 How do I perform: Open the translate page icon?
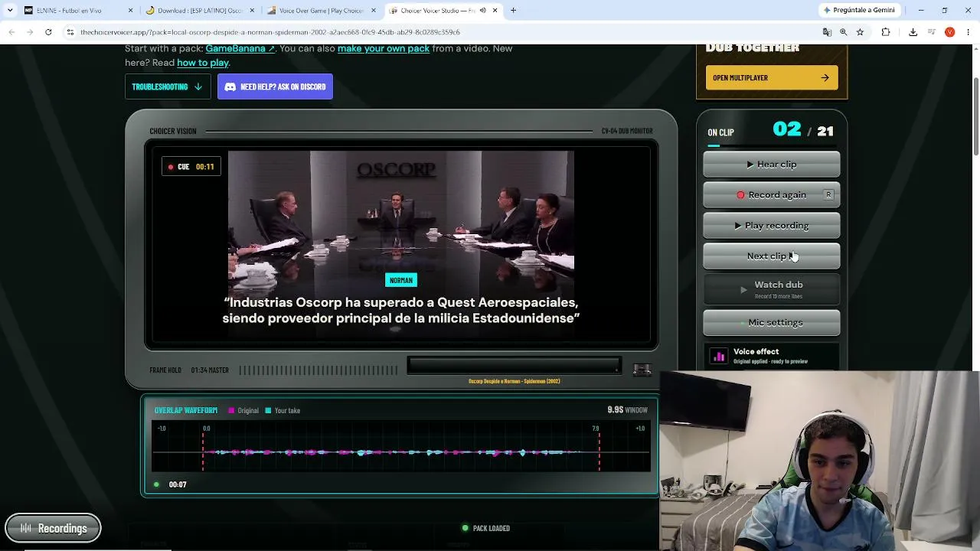point(827,32)
